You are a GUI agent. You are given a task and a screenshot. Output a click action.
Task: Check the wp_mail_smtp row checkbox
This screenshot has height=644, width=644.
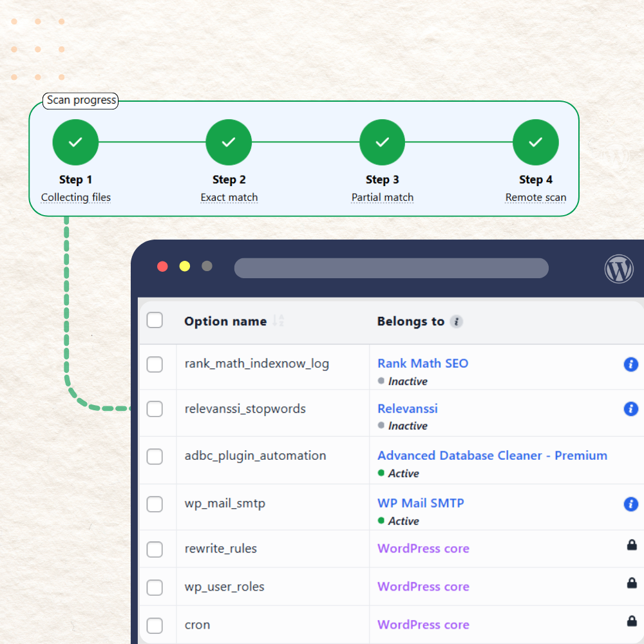pyautogui.click(x=155, y=505)
